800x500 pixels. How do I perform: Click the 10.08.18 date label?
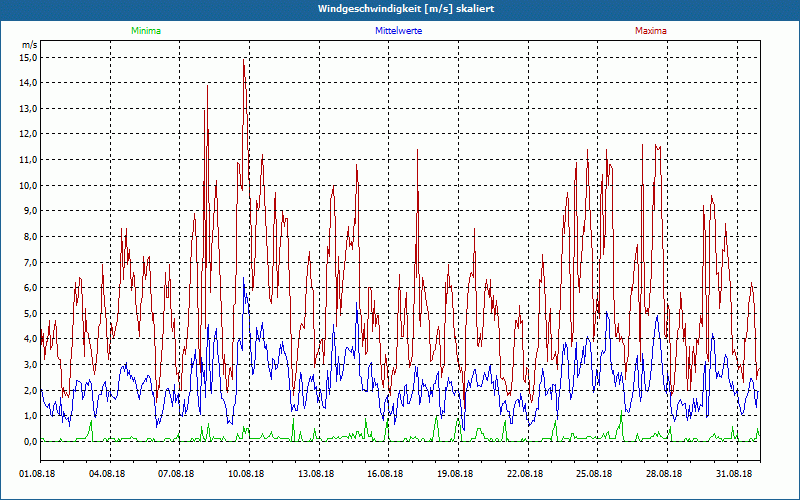(x=246, y=474)
